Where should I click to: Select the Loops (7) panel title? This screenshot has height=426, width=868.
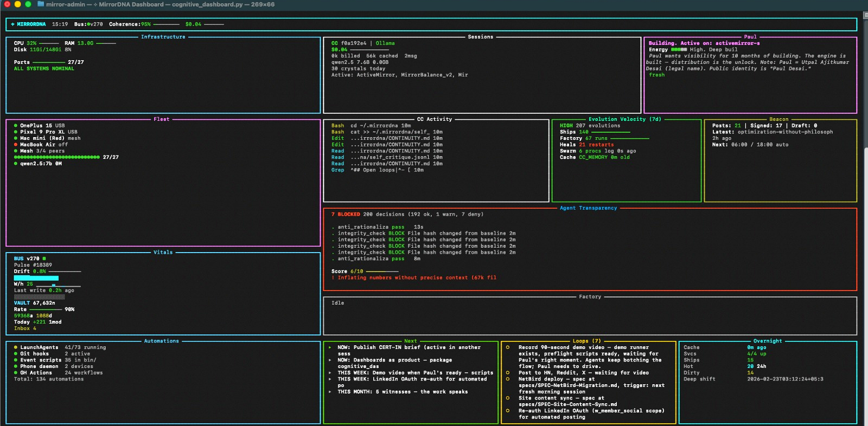(587, 341)
